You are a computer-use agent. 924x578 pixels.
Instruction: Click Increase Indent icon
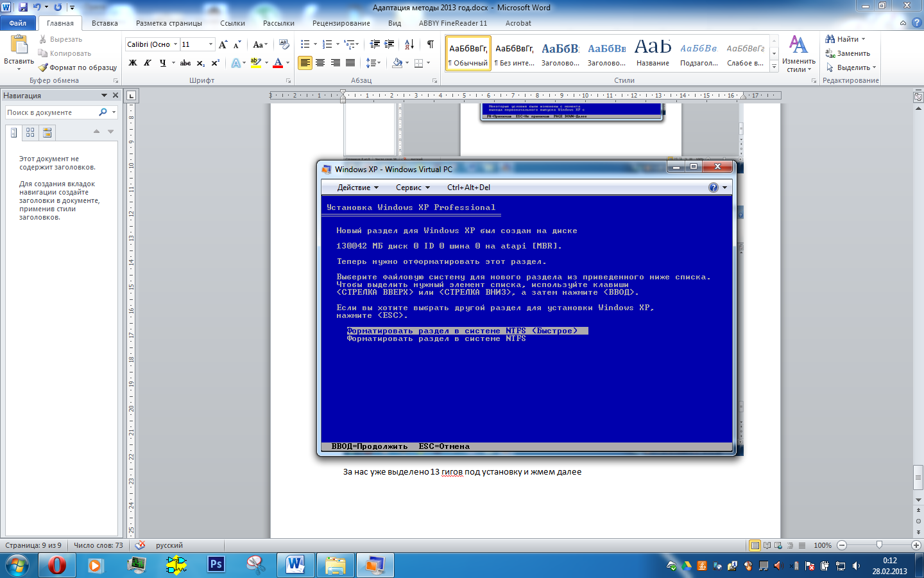click(389, 44)
